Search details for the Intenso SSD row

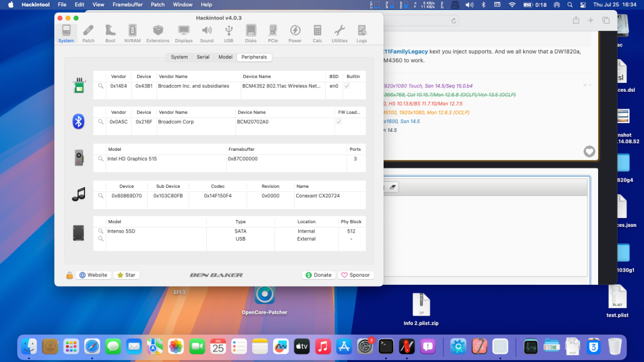tap(99, 231)
